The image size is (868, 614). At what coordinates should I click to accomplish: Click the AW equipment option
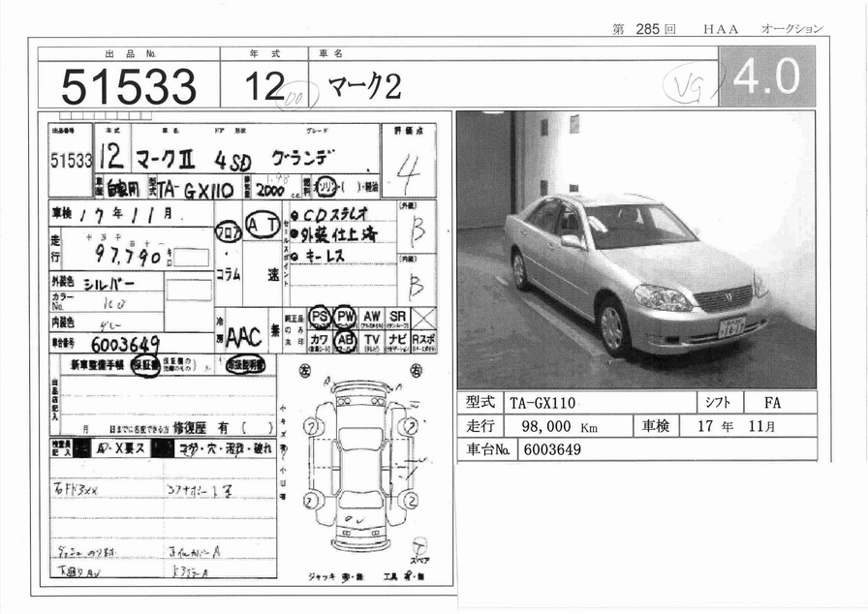[x=371, y=319]
